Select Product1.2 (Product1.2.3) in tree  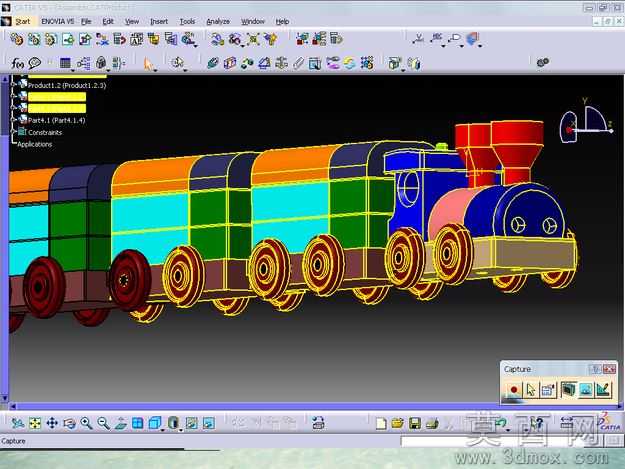coord(67,85)
